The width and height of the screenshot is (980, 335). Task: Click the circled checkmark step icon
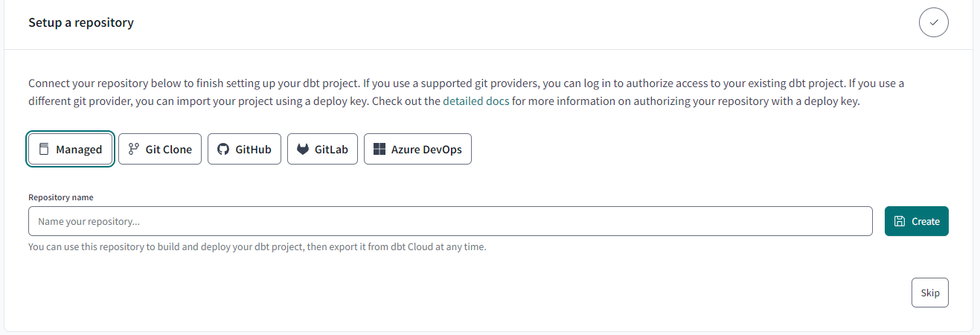pyautogui.click(x=934, y=23)
